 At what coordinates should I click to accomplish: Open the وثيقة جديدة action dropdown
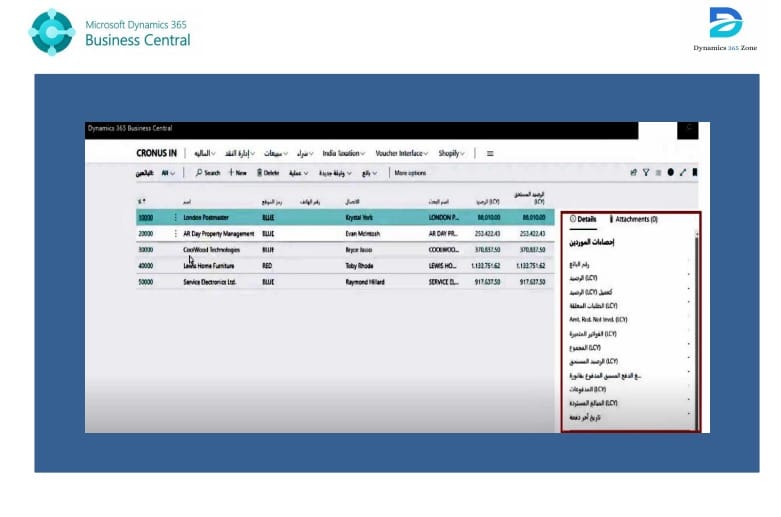(x=335, y=173)
